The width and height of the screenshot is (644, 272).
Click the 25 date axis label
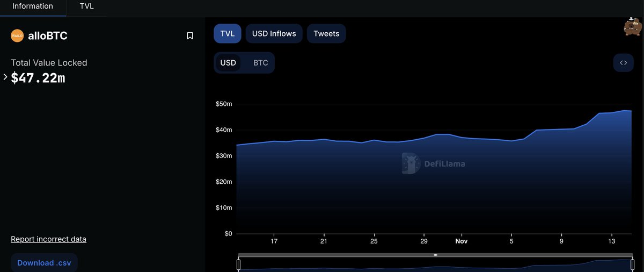[374, 241]
